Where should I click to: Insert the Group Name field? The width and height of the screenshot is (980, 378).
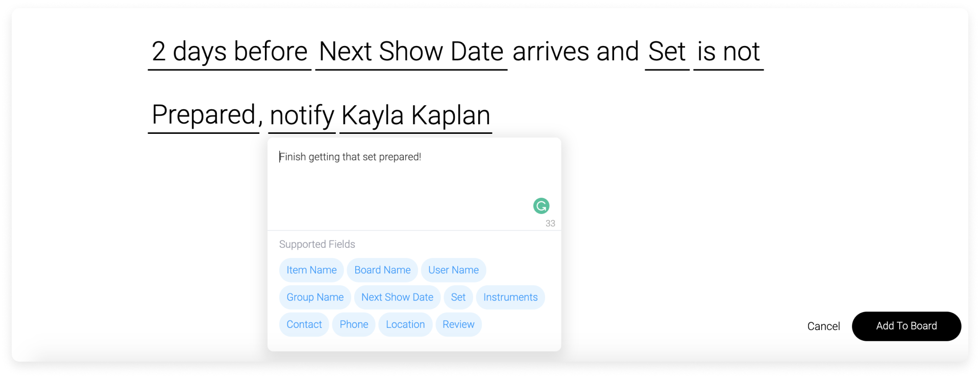(x=315, y=297)
